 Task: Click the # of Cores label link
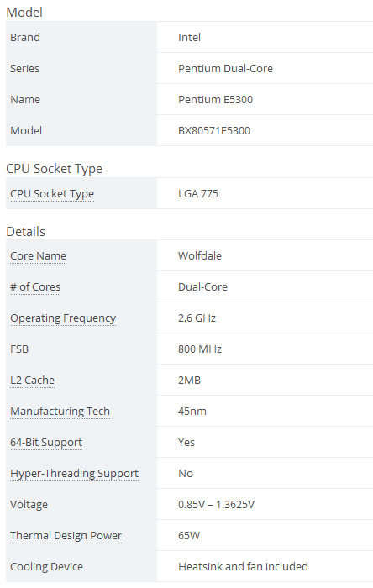click(x=34, y=287)
